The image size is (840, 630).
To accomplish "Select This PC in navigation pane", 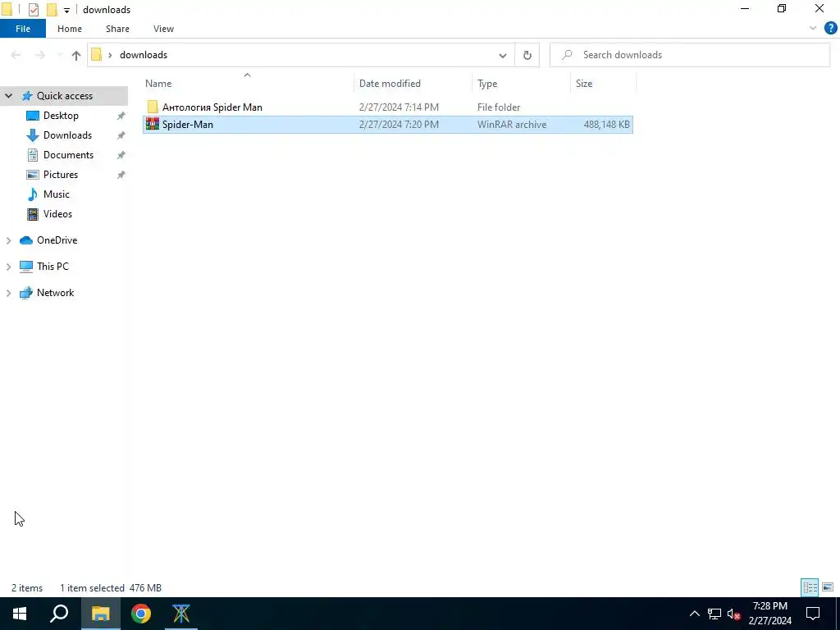I will tap(52, 267).
